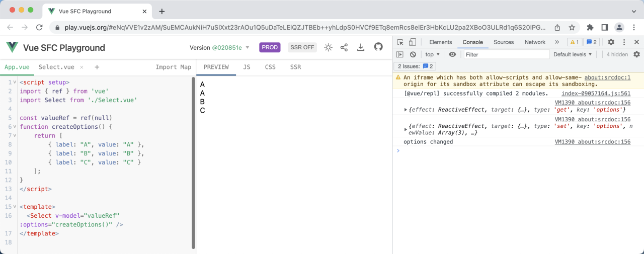Click the Import Map button
Screen dimensions: 644x254
(173, 67)
